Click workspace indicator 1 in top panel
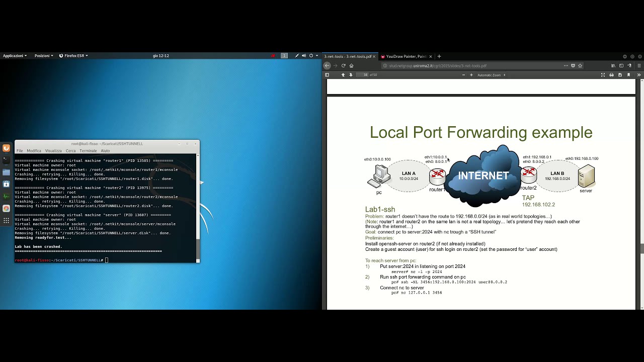644x362 pixels. point(284,56)
